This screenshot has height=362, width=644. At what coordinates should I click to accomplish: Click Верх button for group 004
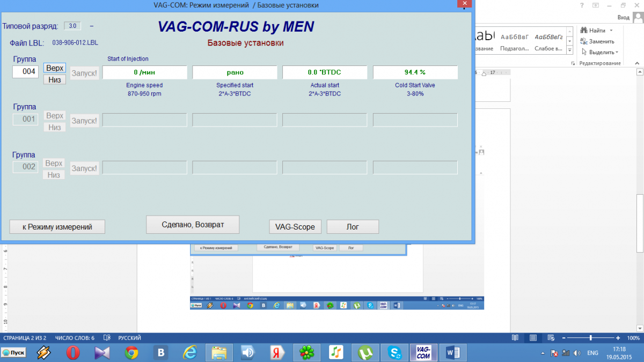[54, 68]
